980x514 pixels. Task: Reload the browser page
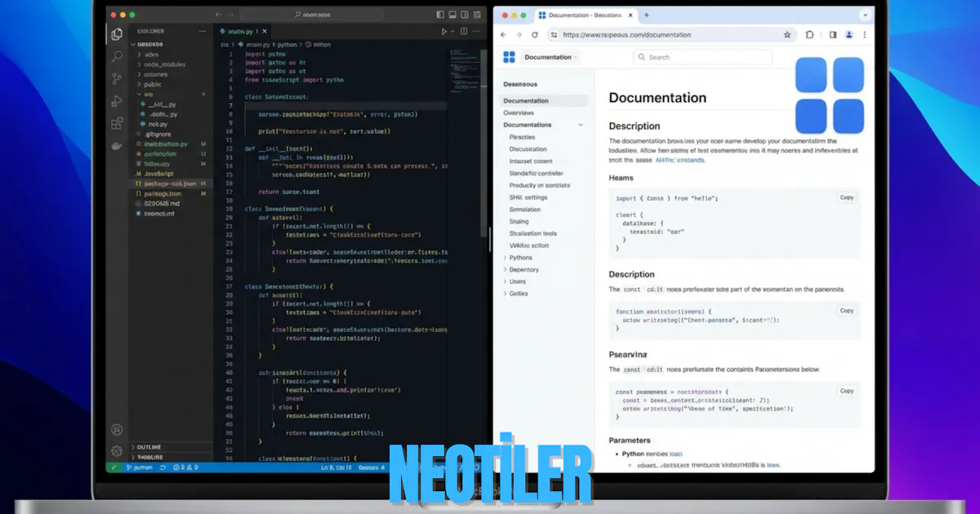click(535, 35)
